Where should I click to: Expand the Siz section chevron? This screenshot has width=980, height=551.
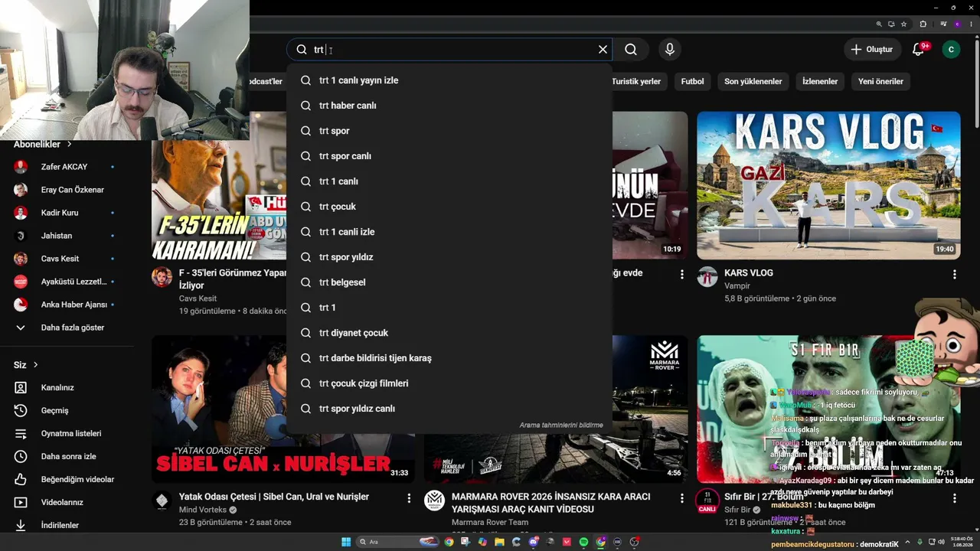[x=35, y=365]
